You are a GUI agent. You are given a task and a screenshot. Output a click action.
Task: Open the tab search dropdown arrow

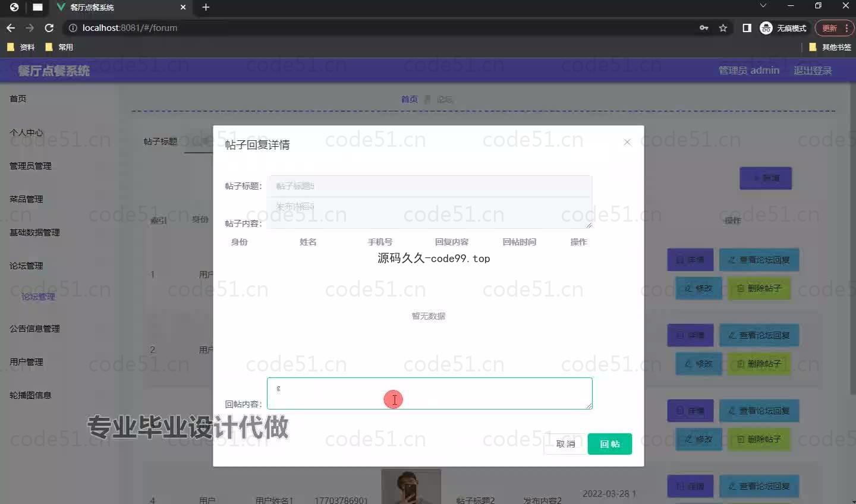coord(763,6)
